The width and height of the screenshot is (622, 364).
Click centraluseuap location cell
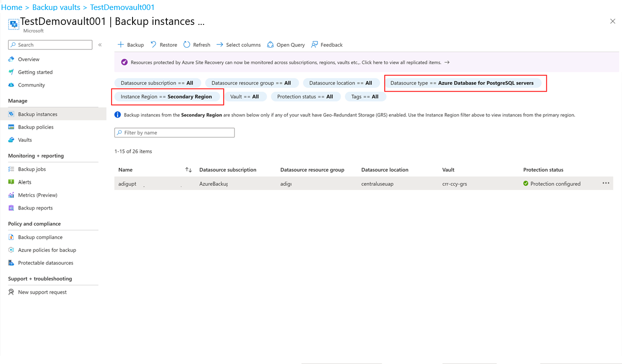pos(377,184)
